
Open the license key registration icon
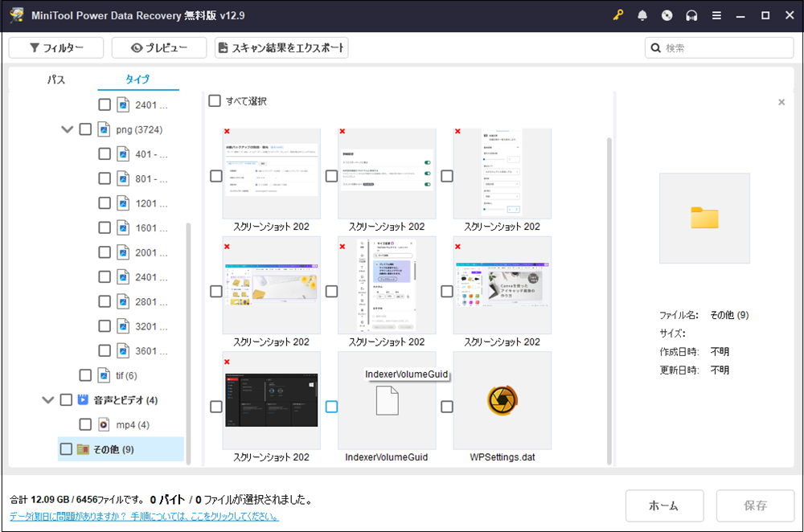coord(617,14)
